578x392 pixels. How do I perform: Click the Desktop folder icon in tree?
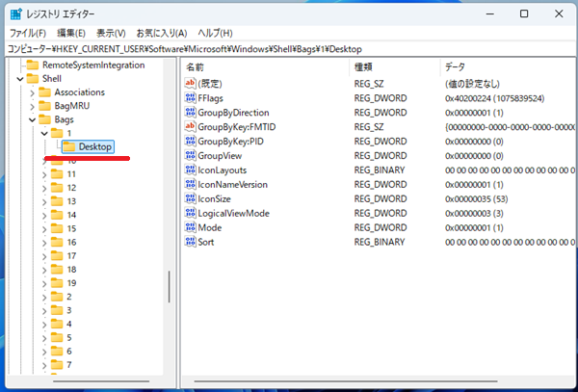68,146
